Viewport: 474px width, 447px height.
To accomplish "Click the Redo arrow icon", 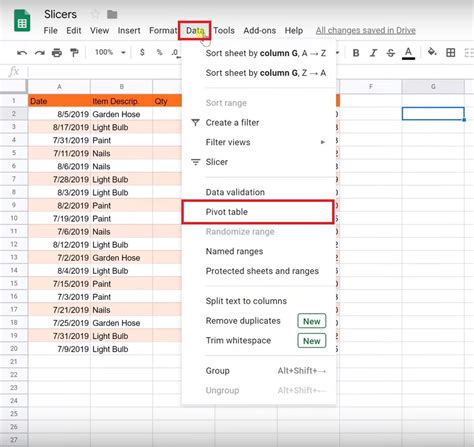I will (x=40, y=53).
